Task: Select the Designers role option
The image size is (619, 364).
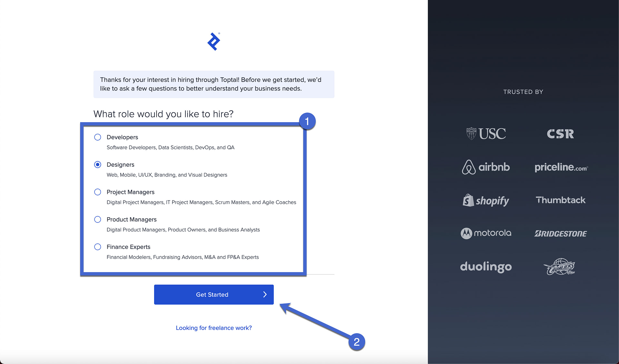Action: coord(98,164)
